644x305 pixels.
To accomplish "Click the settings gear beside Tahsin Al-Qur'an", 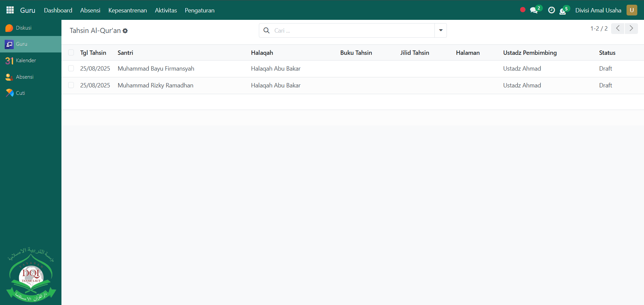I will click(125, 31).
